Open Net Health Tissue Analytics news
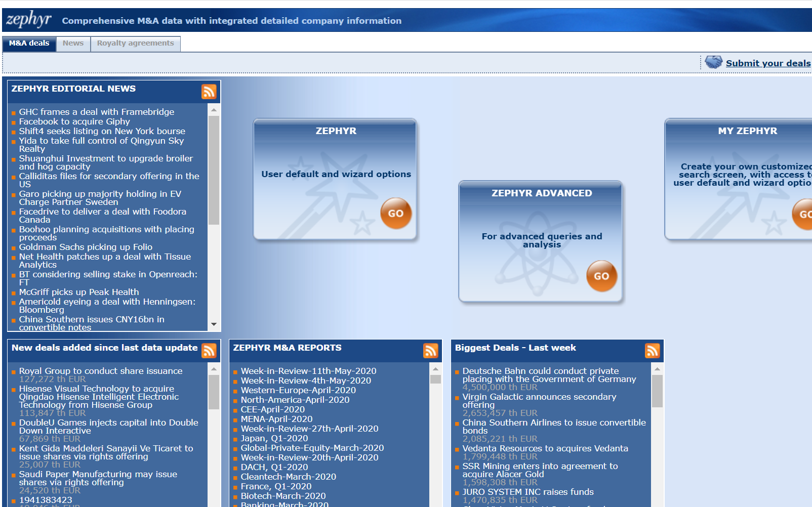 [105, 261]
